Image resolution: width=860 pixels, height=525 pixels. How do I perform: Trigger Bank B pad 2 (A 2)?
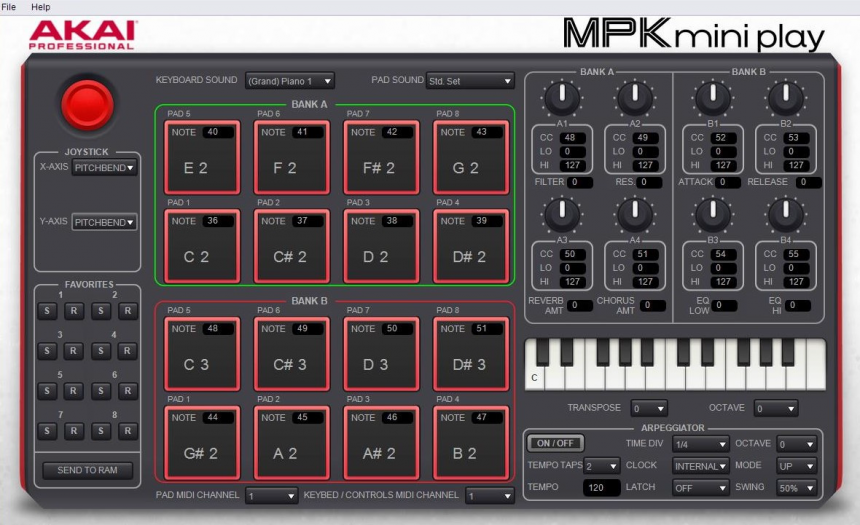(x=292, y=443)
